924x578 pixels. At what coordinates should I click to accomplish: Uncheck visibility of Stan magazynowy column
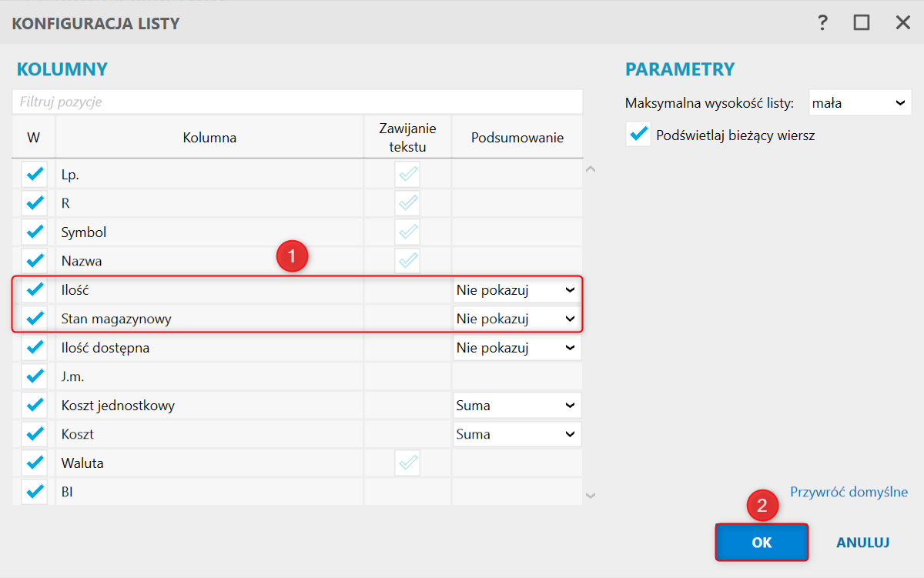pos(35,319)
